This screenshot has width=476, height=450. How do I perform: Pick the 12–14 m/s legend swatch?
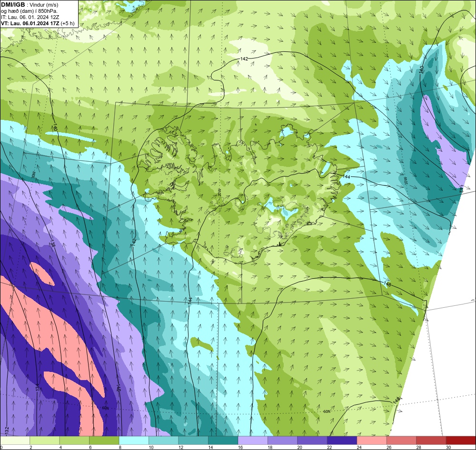tap(193, 440)
